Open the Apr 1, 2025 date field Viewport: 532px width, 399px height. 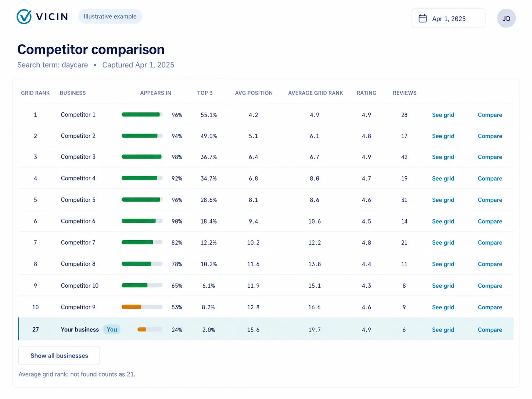[x=448, y=18]
